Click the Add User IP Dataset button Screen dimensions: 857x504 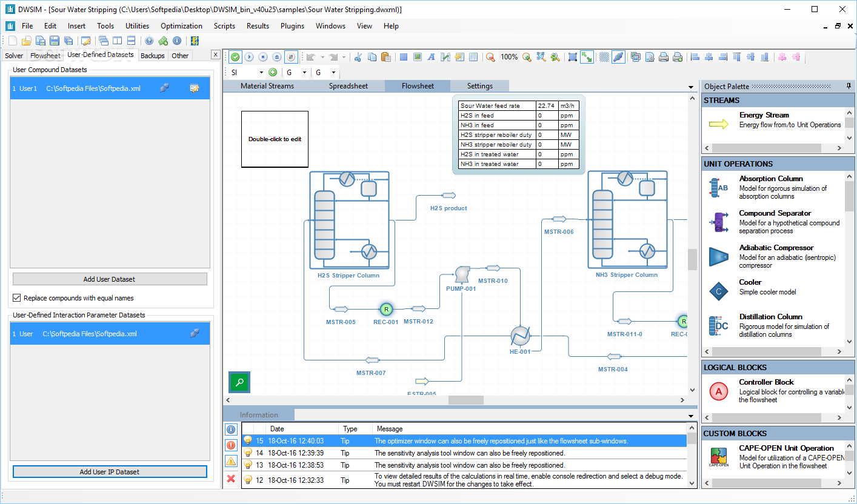(x=110, y=472)
